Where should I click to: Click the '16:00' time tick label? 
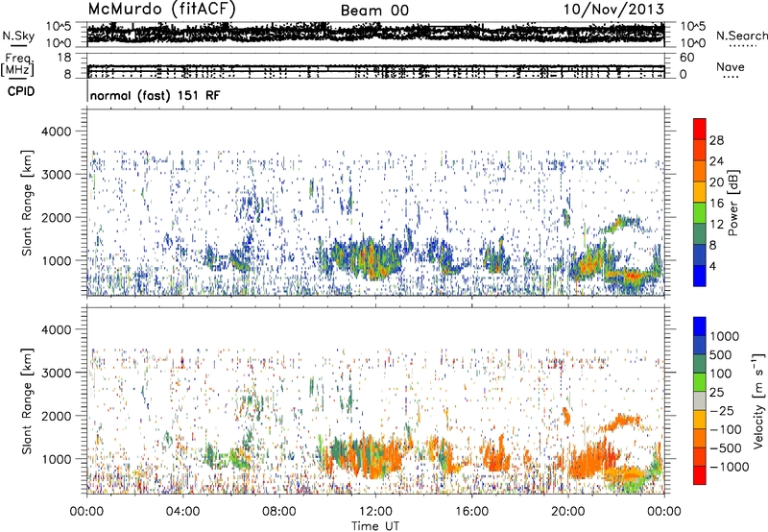click(471, 512)
